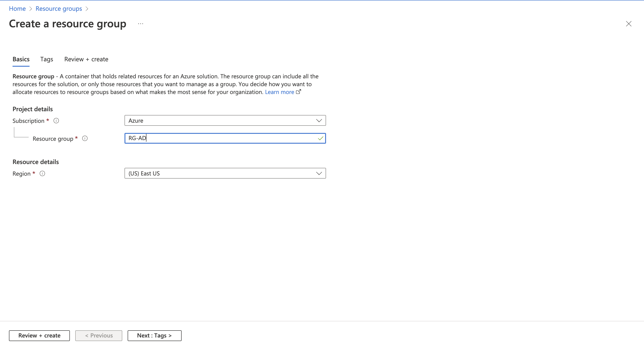Click the close X icon top right
The height and width of the screenshot is (350, 644).
[629, 24]
